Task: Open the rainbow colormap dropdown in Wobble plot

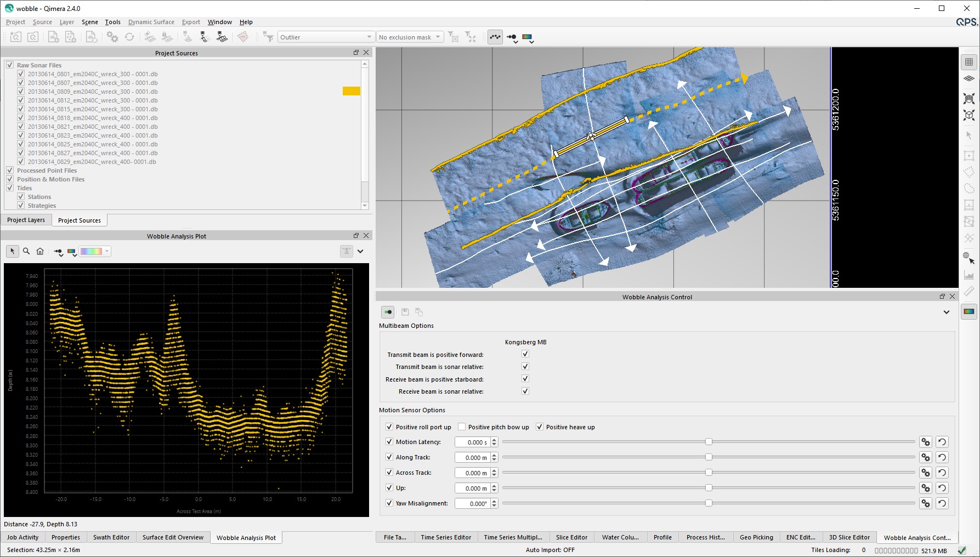Action: (x=95, y=251)
